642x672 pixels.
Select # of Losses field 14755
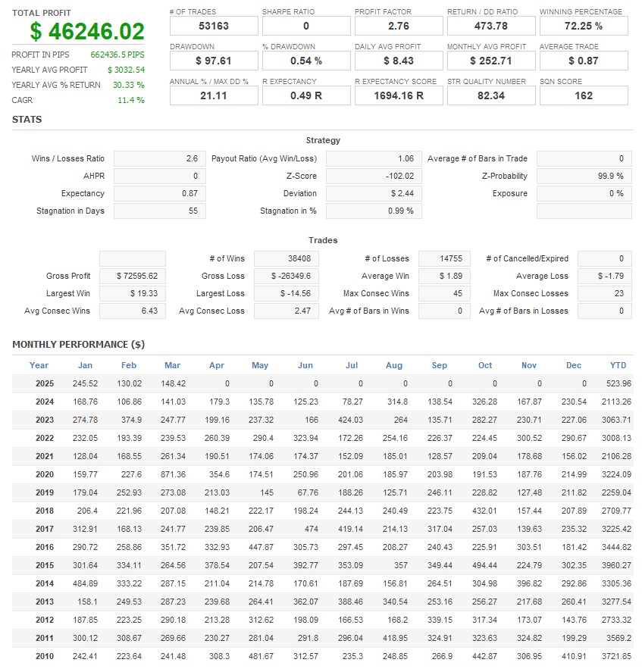coord(444,259)
